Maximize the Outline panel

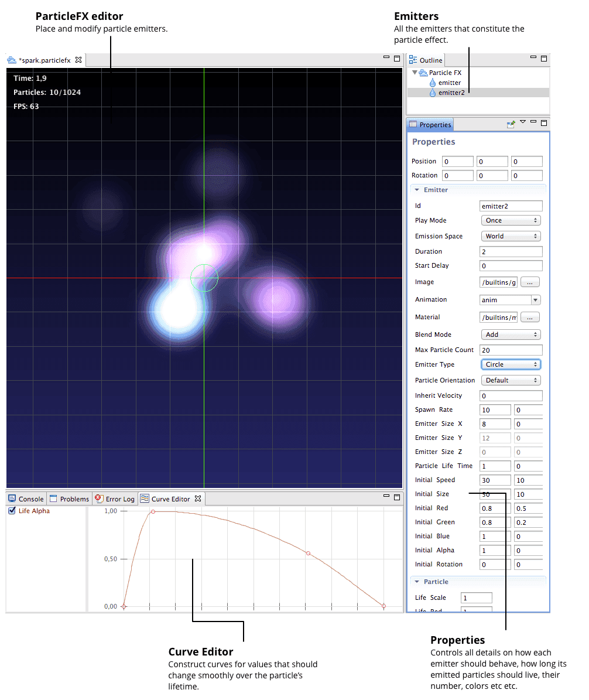coord(543,59)
